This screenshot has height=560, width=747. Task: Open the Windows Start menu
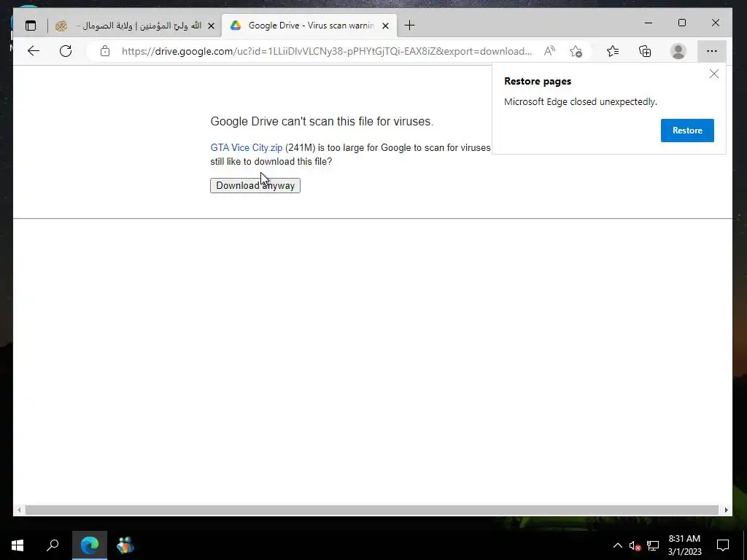(18, 545)
